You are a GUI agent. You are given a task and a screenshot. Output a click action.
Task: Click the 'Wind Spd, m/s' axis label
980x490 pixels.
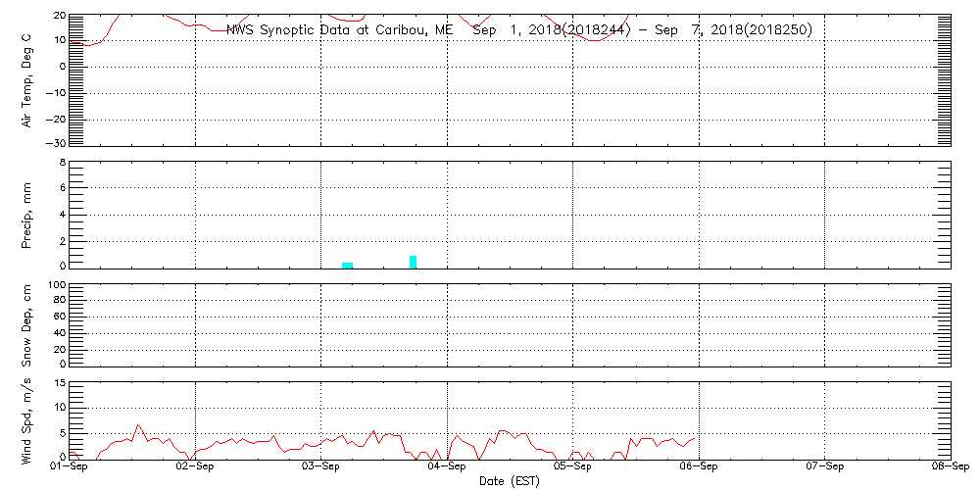(x=28, y=419)
